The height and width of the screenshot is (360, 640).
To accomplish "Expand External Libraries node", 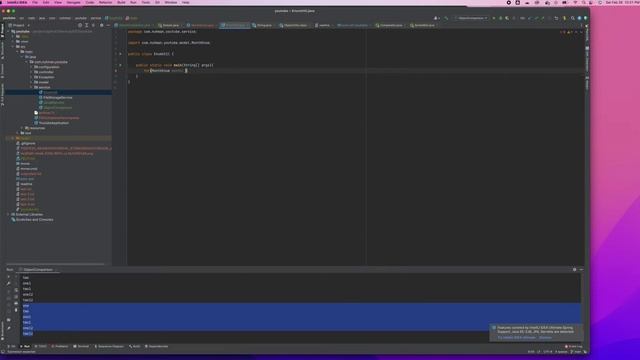I will pyautogui.click(x=8, y=214).
